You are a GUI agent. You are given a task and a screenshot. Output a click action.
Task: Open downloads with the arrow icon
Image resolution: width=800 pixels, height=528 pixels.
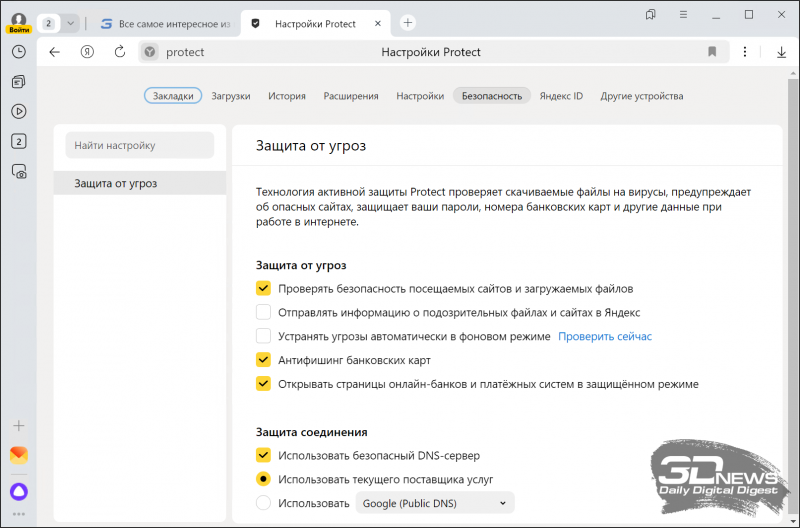coord(782,52)
